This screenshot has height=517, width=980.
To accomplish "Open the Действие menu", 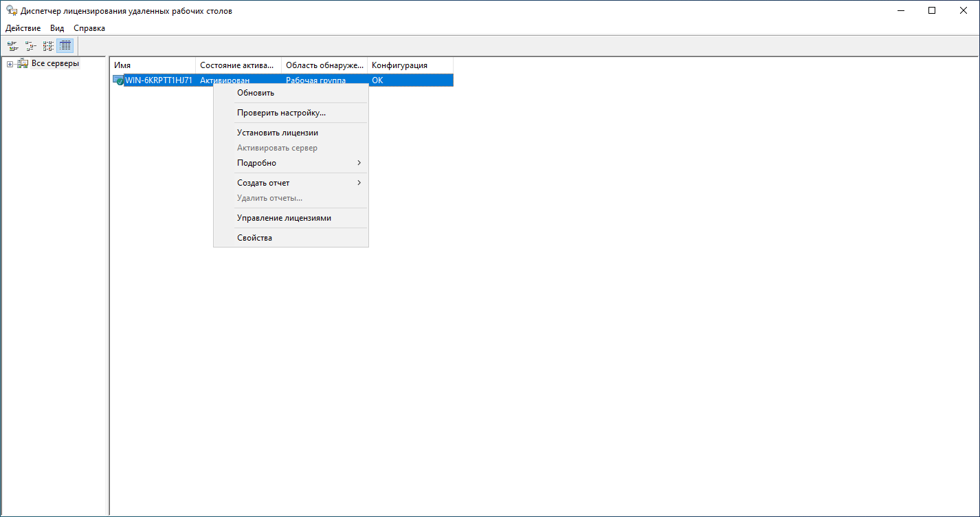I will pos(23,28).
